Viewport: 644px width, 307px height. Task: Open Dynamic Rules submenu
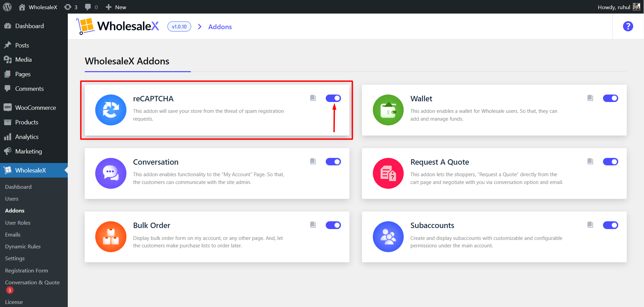pyautogui.click(x=23, y=246)
